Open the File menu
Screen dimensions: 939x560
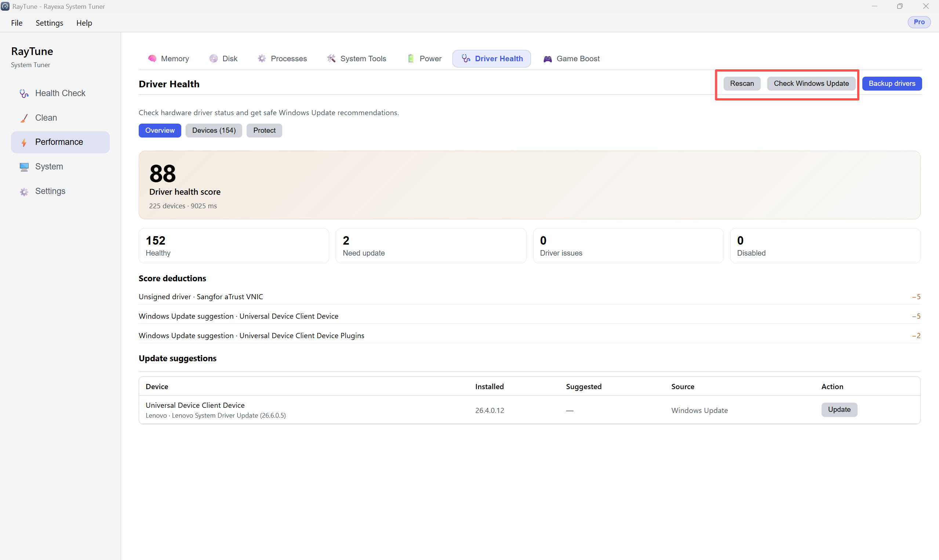pos(17,23)
